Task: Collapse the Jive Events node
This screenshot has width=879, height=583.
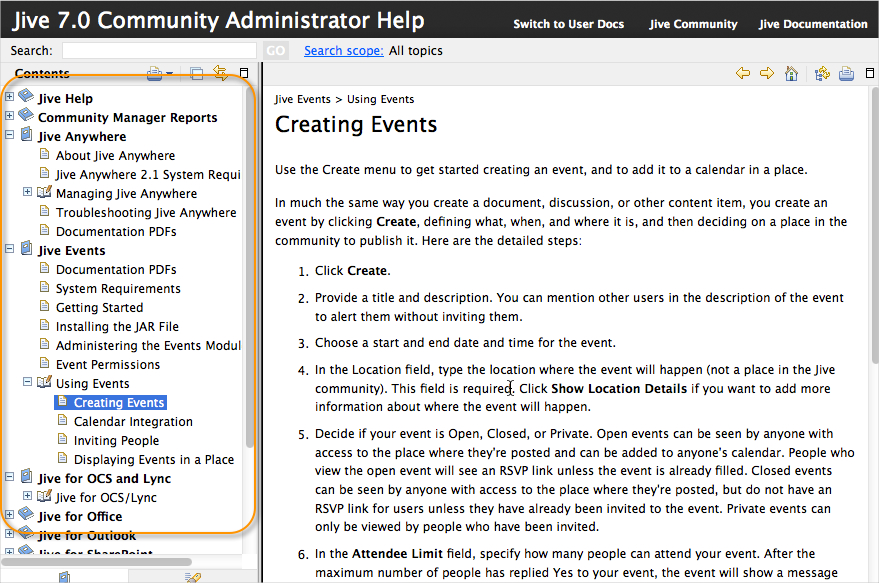Action: tap(10, 248)
